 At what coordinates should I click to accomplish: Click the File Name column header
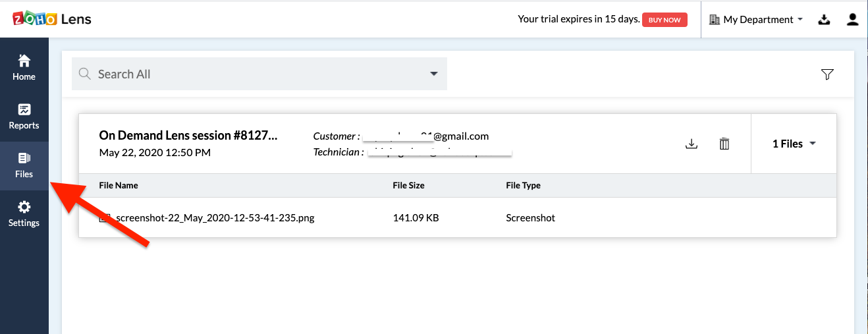point(119,185)
